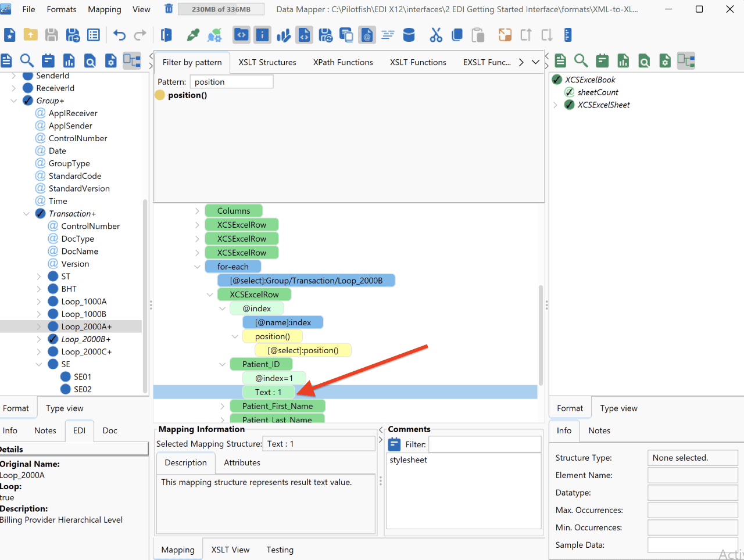Click the chart-with-pencil toolbar icon

tap(283, 35)
